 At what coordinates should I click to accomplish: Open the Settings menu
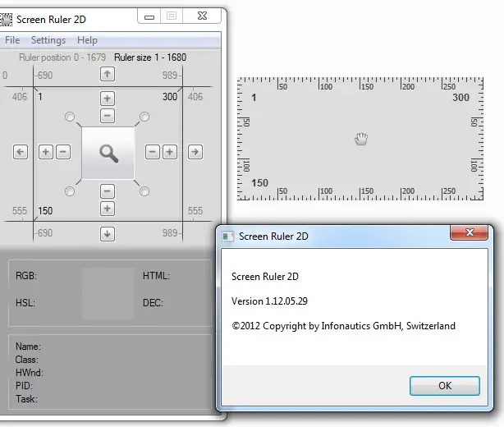pos(48,40)
